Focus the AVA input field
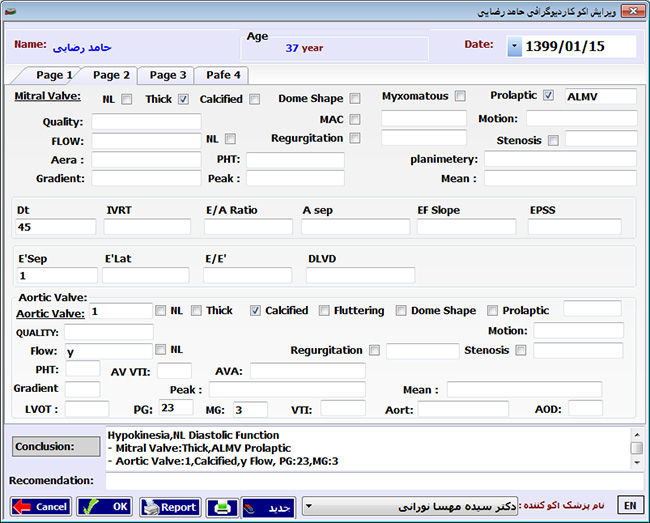Viewport: 650px width, 523px height. click(x=308, y=371)
